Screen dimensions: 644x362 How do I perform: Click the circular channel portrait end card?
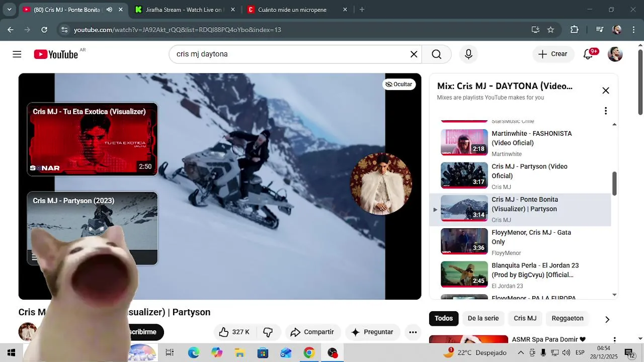pyautogui.click(x=381, y=184)
